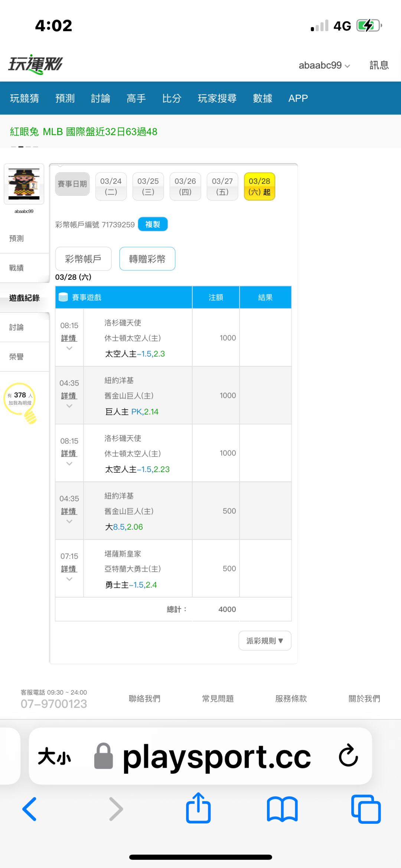Open 戰績 in the left sidebar
The image size is (401, 868).
pos(17,268)
